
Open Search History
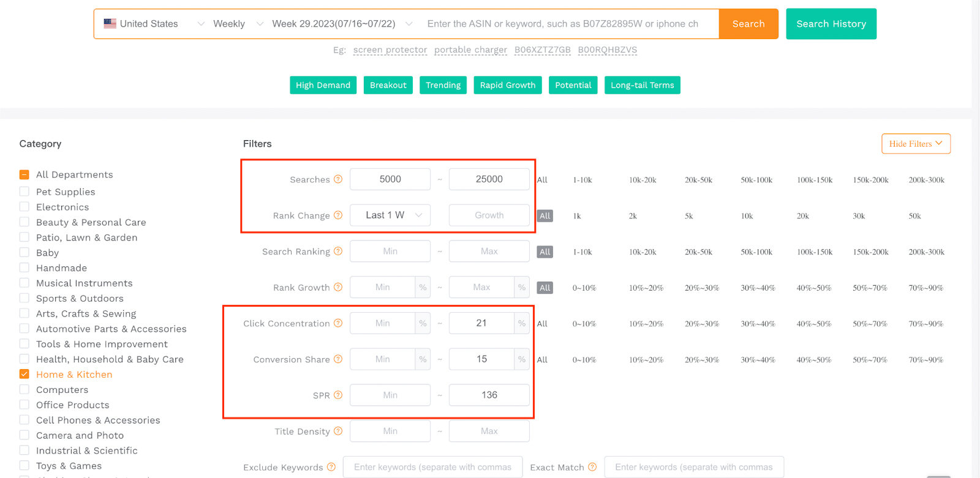(831, 24)
